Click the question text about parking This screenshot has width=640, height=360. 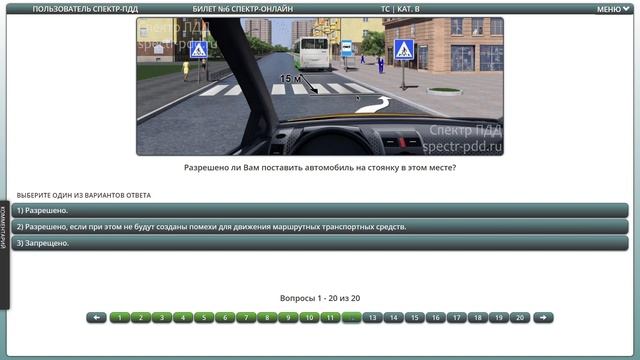pyautogui.click(x=320, y=167)
